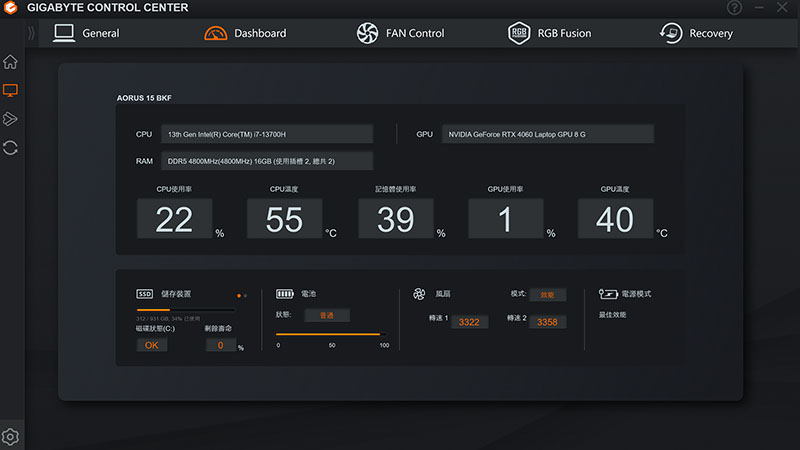The width and height of the screenshot is (800, 450).
Task: Open help via question mark icon
Action: tap(734, 8)
